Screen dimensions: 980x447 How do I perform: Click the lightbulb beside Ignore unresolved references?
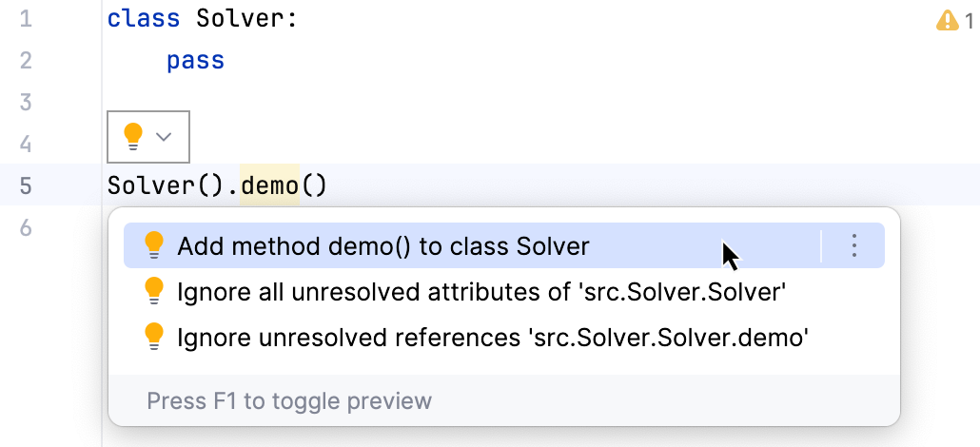pos(154,336)
